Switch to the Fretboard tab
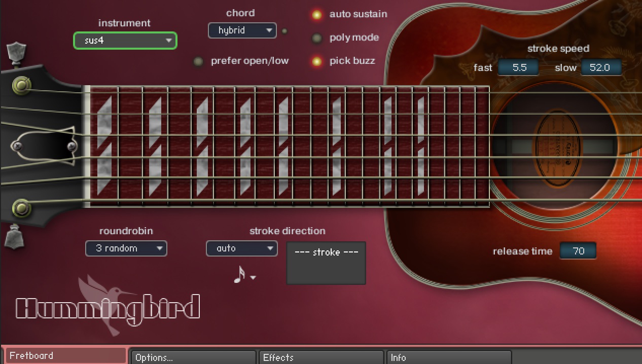Viewport: 642px width, 364px height. pyautogui.click(x=66, y=356)
